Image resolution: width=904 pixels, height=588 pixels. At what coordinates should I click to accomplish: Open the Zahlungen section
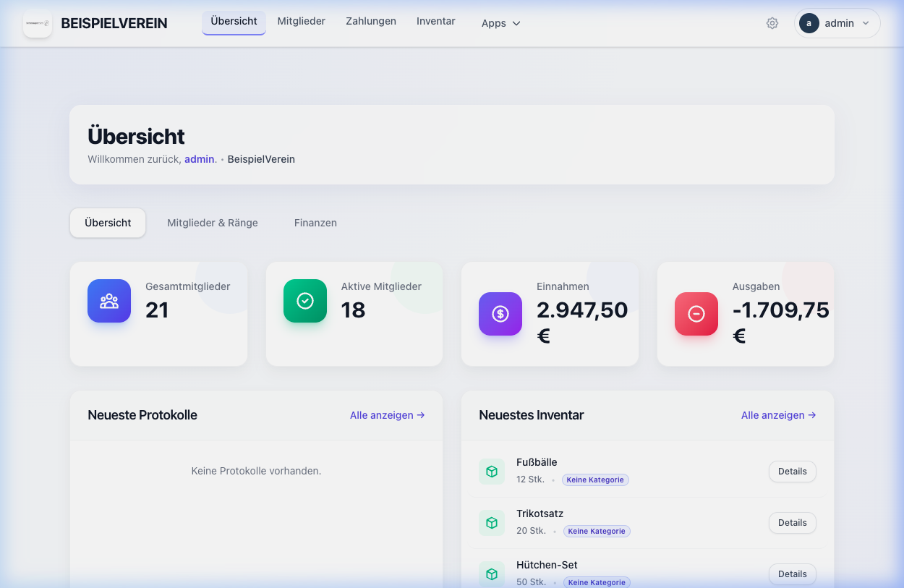coord(371,21)
